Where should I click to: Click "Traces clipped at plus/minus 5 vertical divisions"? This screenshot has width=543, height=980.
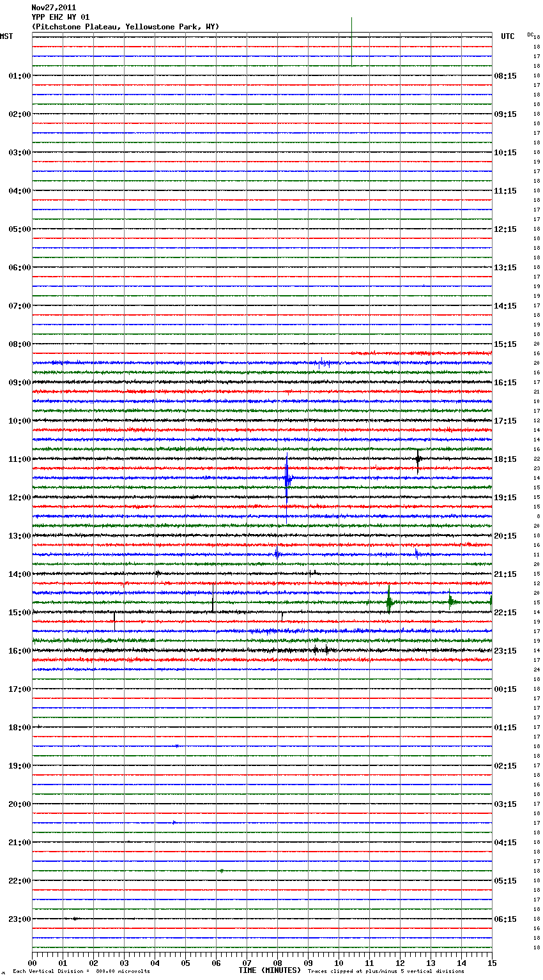(386, 972)
